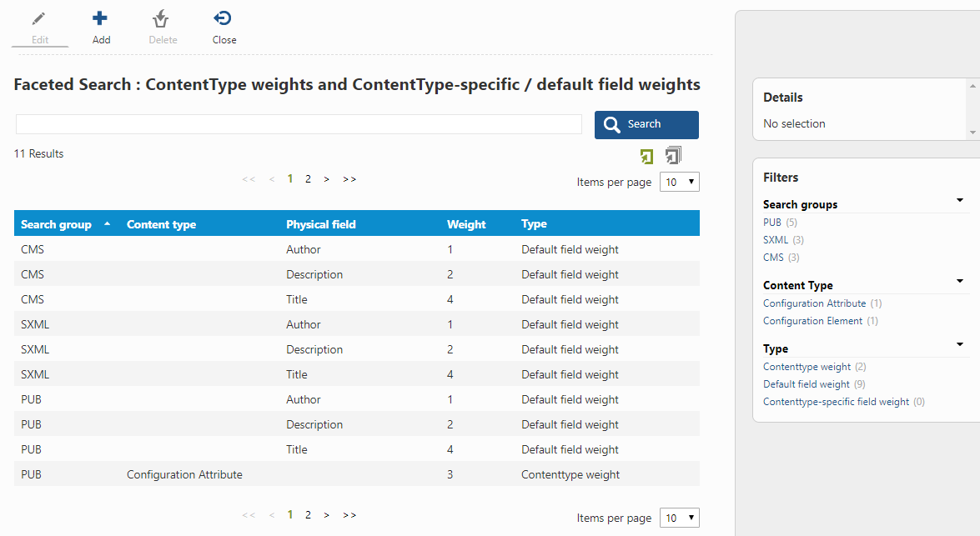Select the PUB Title row

point(357,448)
